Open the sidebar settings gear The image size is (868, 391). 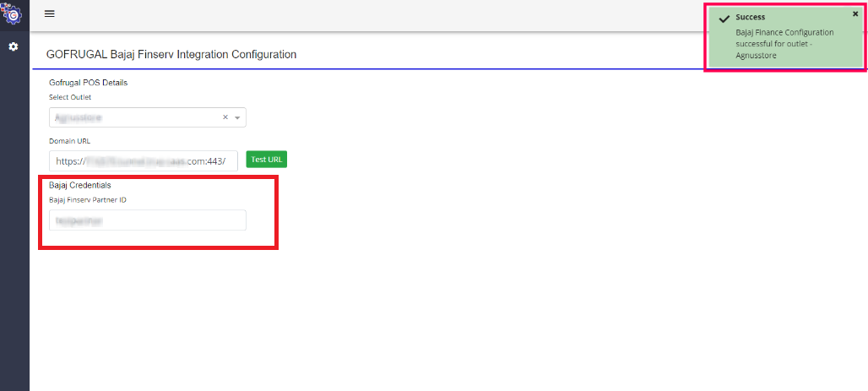point(14,46)
